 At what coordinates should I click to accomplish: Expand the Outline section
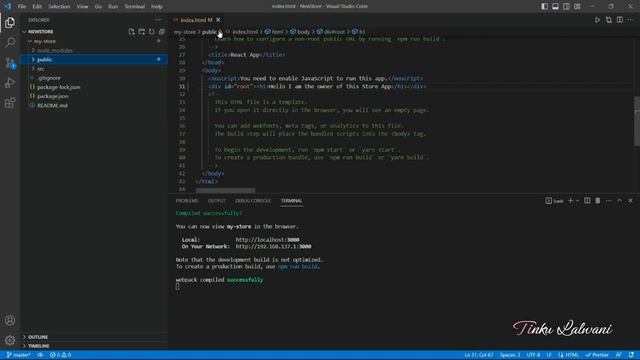click(x=94, y=337)
